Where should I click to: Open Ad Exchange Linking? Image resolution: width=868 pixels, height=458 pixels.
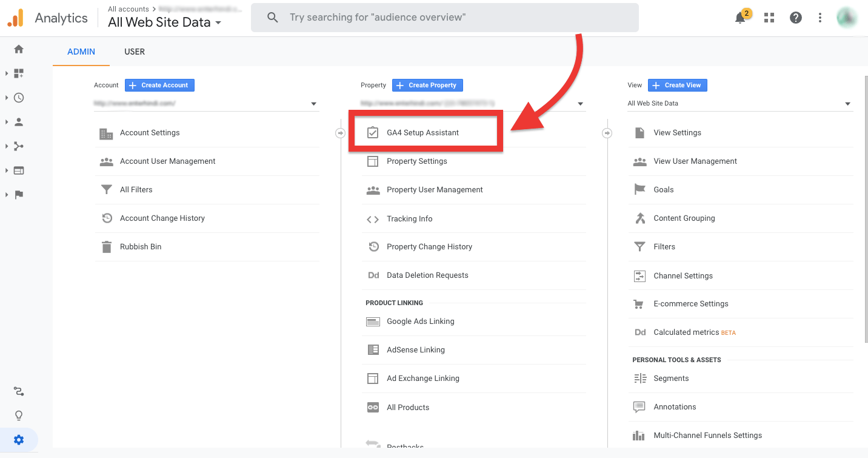click(473, 379)
